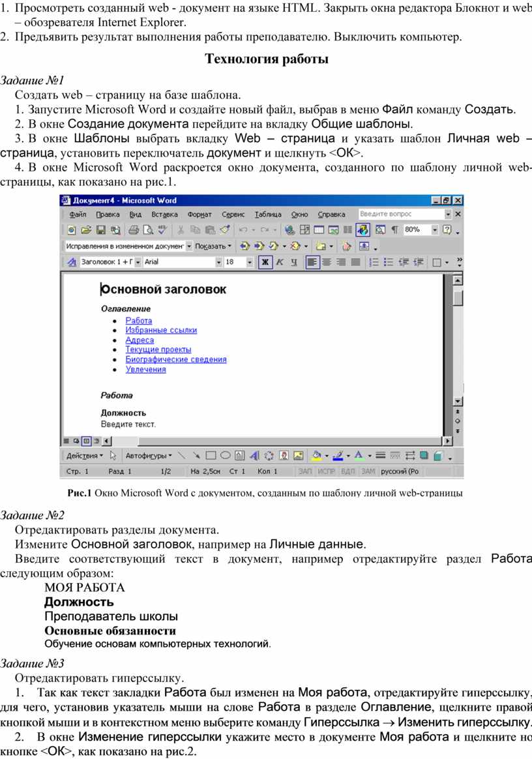Insert WordArt from the drawing toolbar

(255, 456)
